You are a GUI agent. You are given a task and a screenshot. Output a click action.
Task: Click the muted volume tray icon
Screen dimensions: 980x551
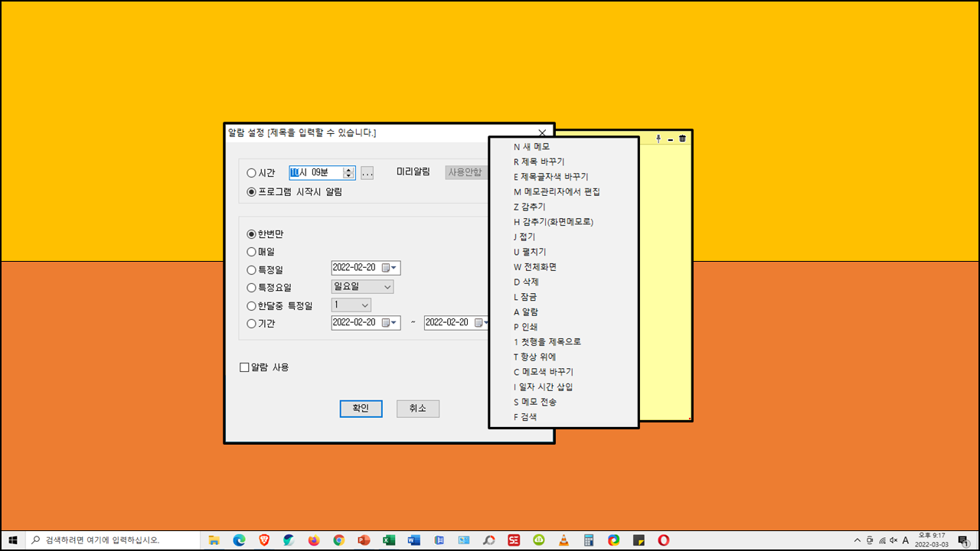click(893, 540)
